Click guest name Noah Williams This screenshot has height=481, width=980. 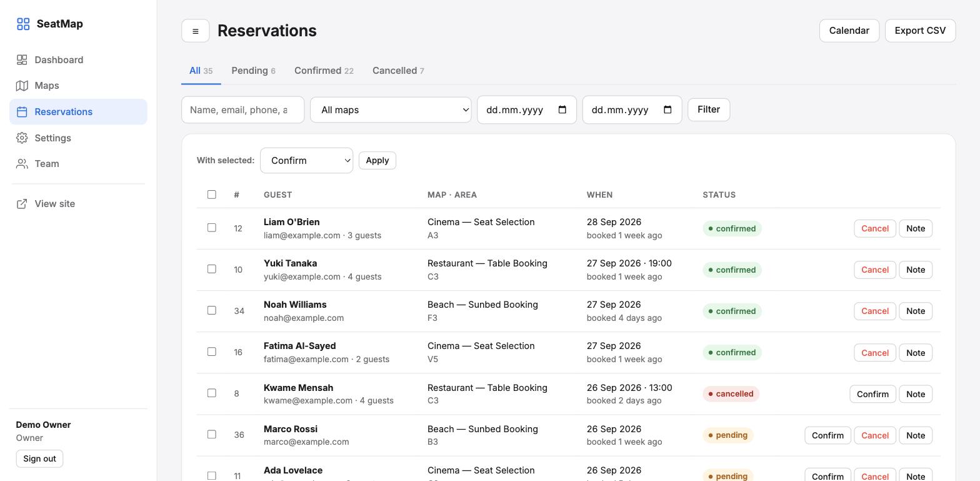click(x=295, y=305)
